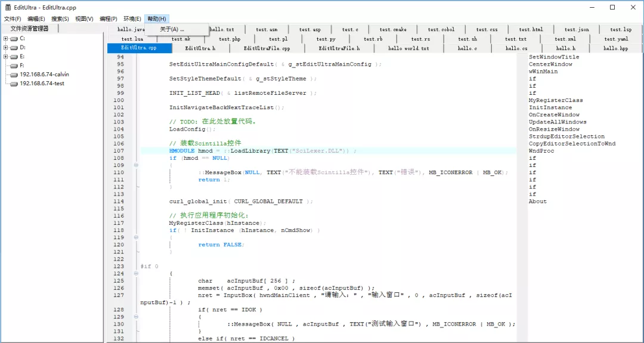Collapse the code fold at line 119

pyautogui.click(x=136, y=237)
